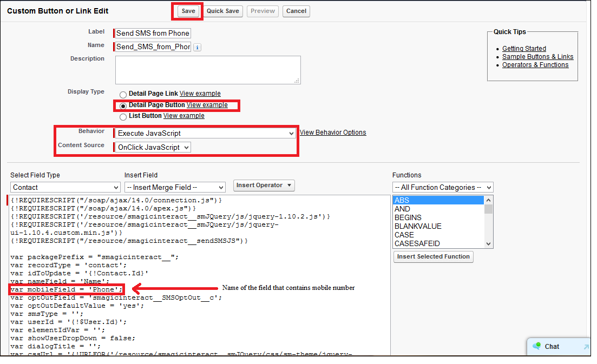Click the Quick Save button
Viewport: 597px width, 364px height.
tap(223, 11)
